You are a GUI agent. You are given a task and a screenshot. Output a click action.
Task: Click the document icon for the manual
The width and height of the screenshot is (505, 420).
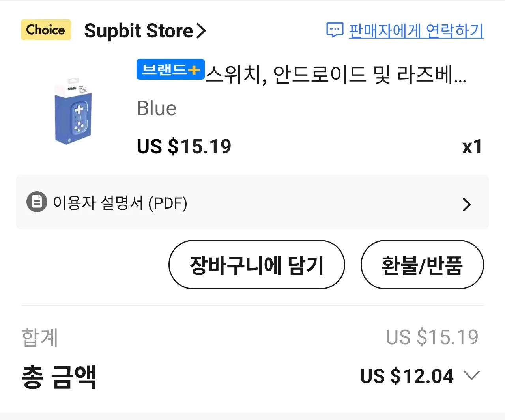coord(37,202)
